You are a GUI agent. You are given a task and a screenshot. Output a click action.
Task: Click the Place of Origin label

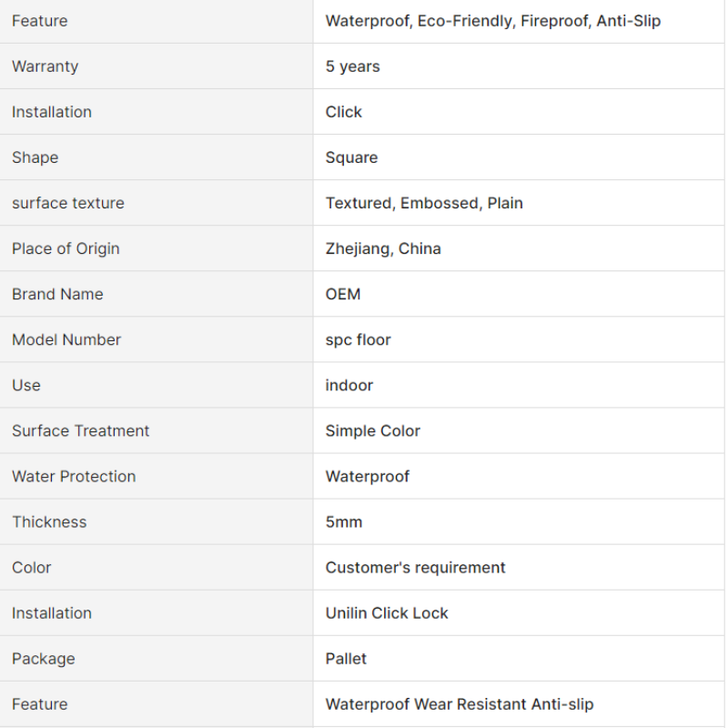pyautogui.click(x=66, y=248)
